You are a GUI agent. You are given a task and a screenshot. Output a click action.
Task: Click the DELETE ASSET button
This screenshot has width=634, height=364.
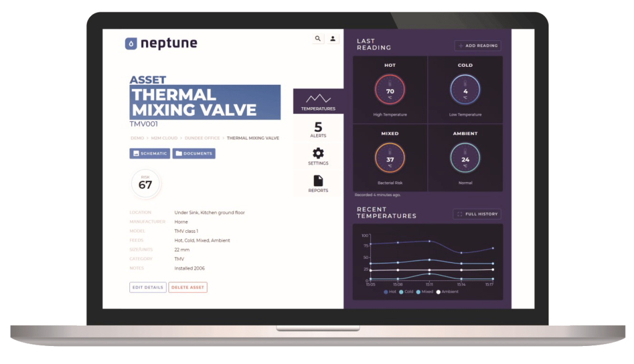tap(188, 287)
